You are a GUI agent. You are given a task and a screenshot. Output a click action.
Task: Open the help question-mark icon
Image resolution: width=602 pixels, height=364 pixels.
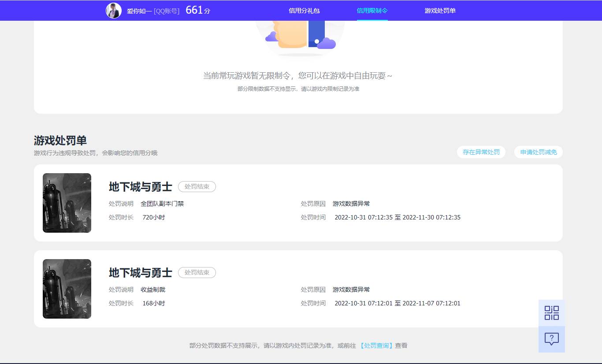pyautogui.click(x=551, y=339)
